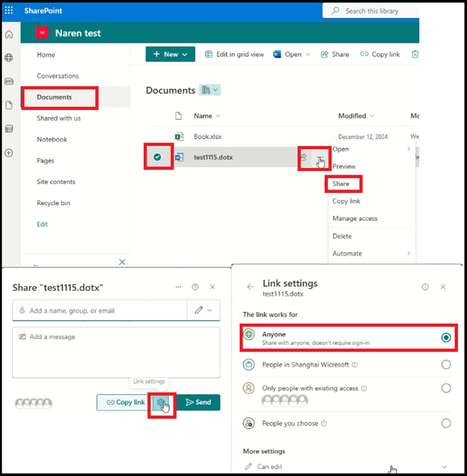Click info icon next to People you choose

(324, 423)
